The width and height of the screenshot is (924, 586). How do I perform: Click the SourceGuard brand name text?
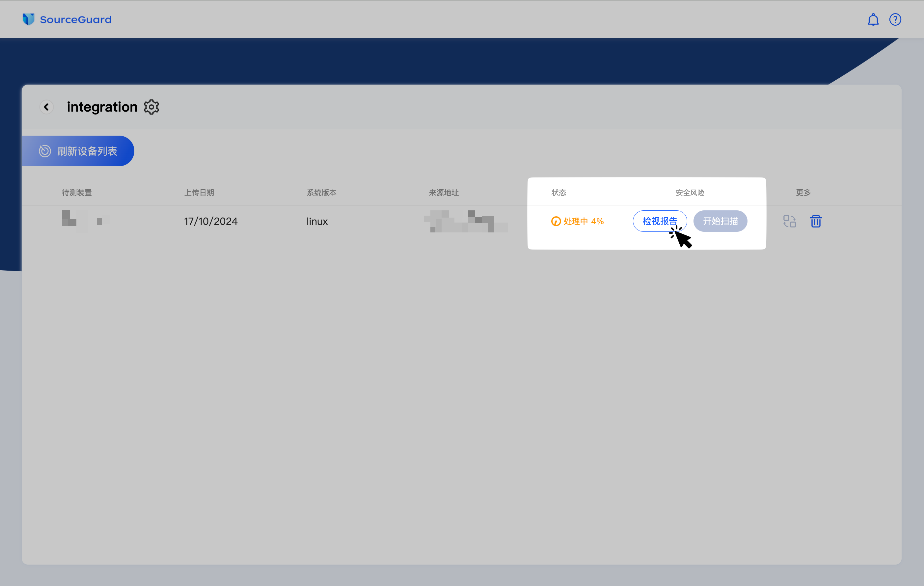(x=76, y=19)
